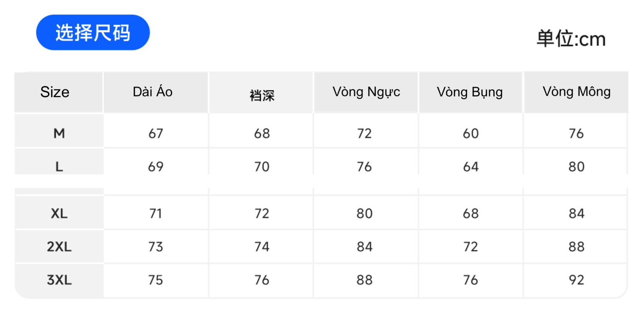Select the M size row label
The image size is (644, 323).
point(59,133)
